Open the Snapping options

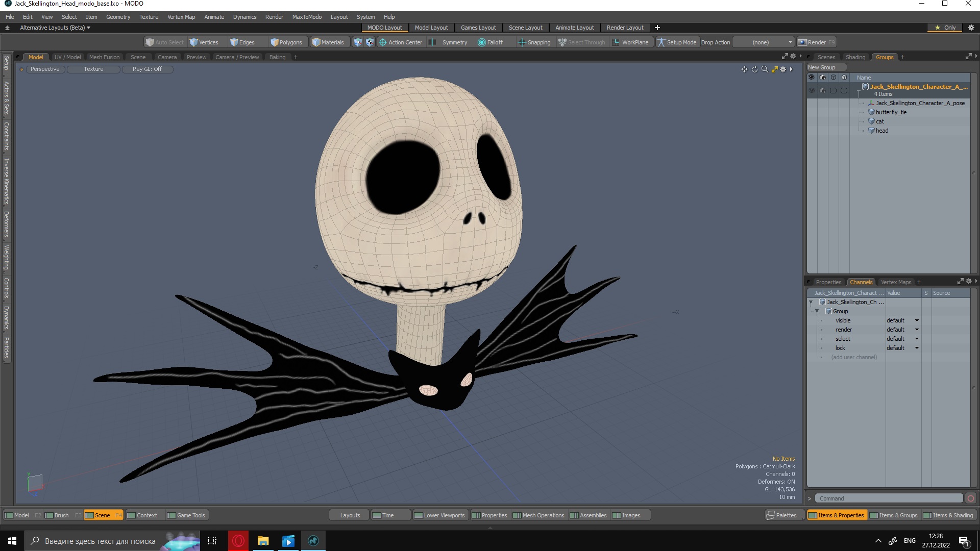tap(534, 42)
